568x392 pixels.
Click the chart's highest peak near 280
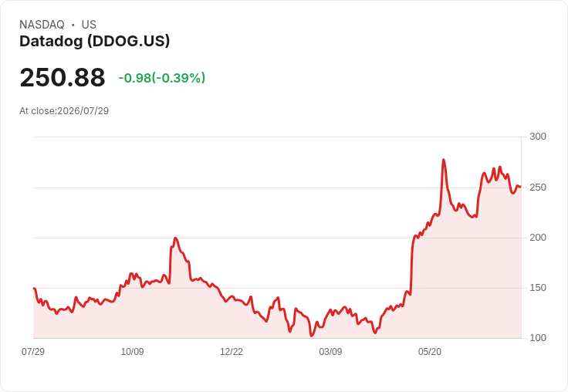click(444, 160)
